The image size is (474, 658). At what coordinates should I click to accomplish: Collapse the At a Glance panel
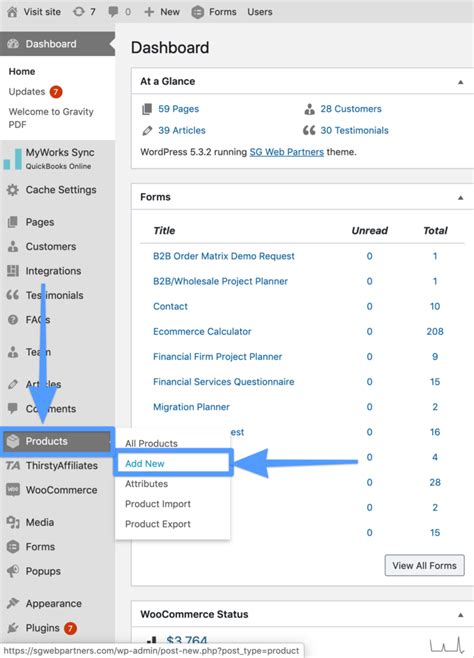pyautogui.click(x=461, y=82)
